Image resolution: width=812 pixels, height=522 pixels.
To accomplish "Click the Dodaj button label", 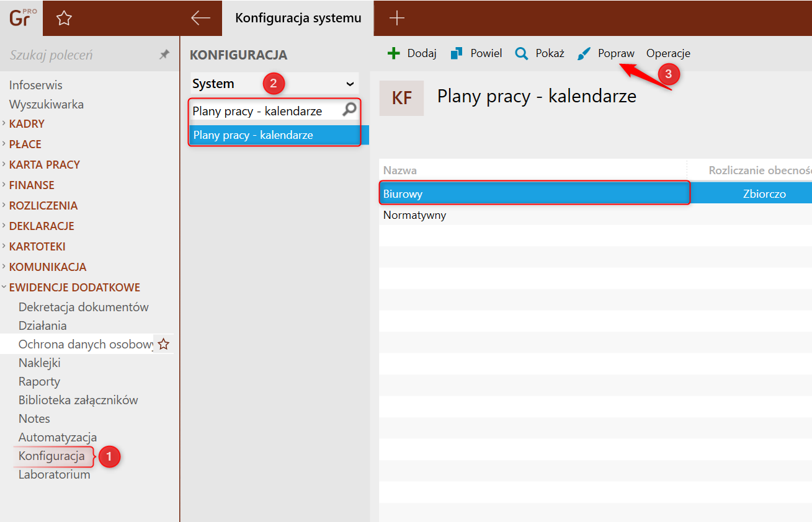I will pyautogui.click(x=422, y=53).
